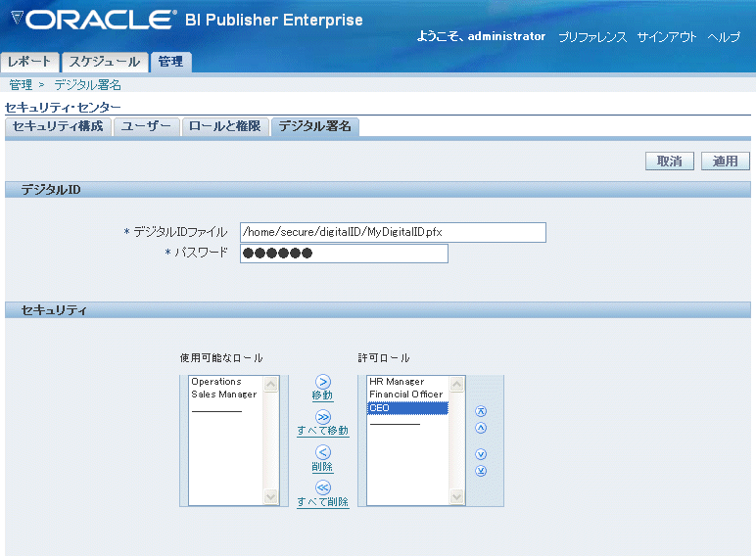Open プリファレンス link

(592, 36)
